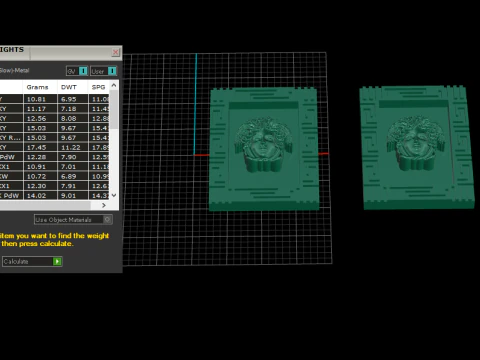Select the 12.28 grams cell

point(40,157)
